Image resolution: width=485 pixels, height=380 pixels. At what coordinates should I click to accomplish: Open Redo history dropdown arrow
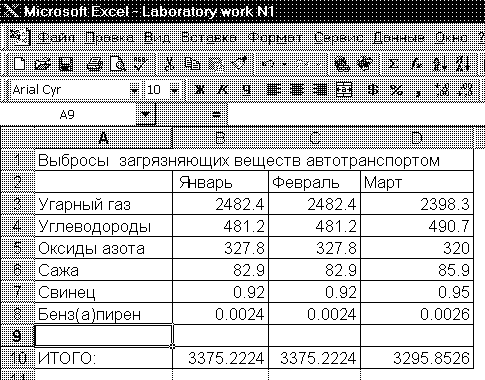coord(319,63)
